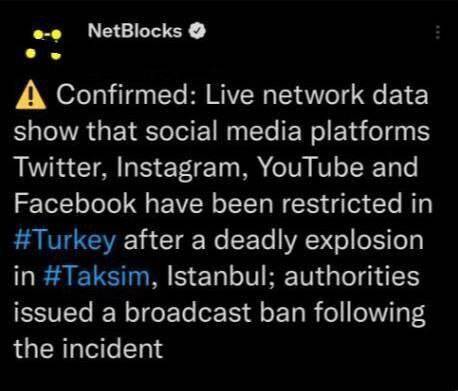Click the phrase "deadly explosion"
Image resolution: width=458 pixels, height=391 pixels.
(319, 241)
